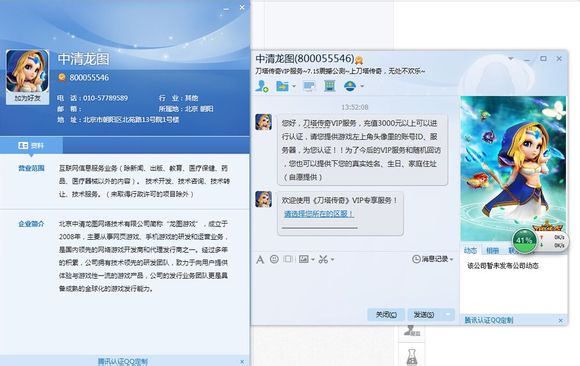Click the 营业范围 heading

(31, 168)
